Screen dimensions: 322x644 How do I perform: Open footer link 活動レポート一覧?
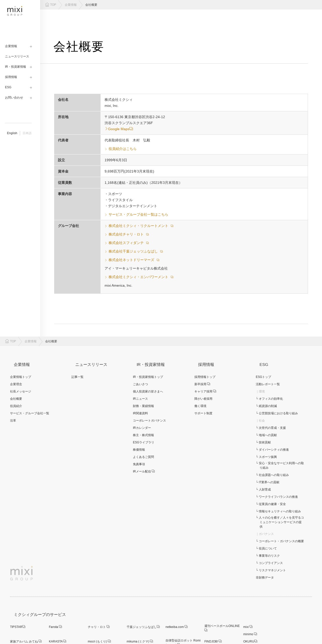268,384
